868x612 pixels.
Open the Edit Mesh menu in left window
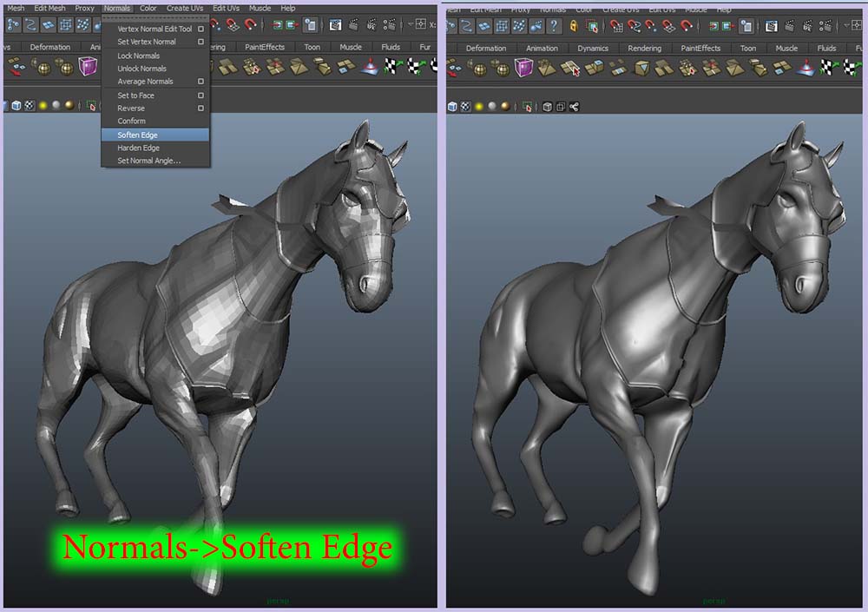[x=49, y=8]
